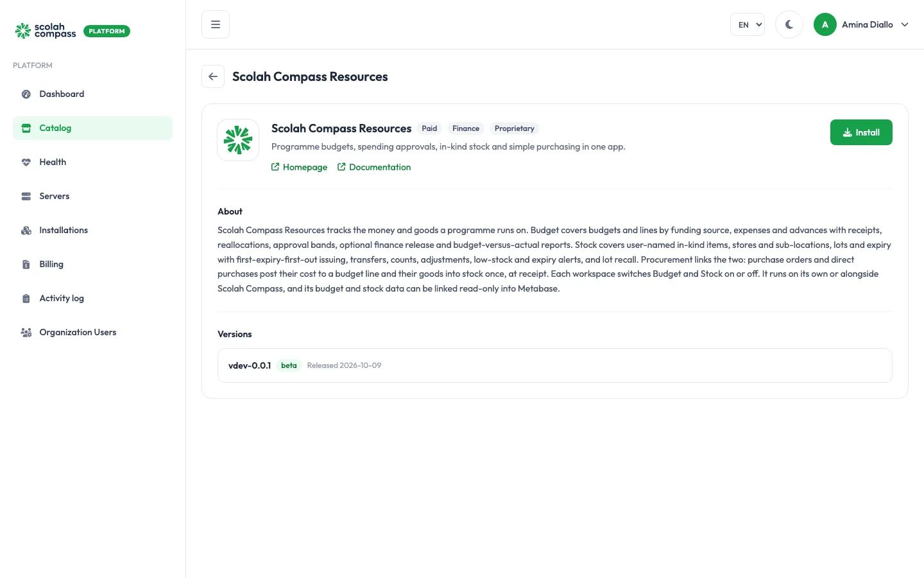Image resolution: width=924 pixels, height=578 pixels.
Task: Go back using the left arrow button
Action: tap(213, 76)
